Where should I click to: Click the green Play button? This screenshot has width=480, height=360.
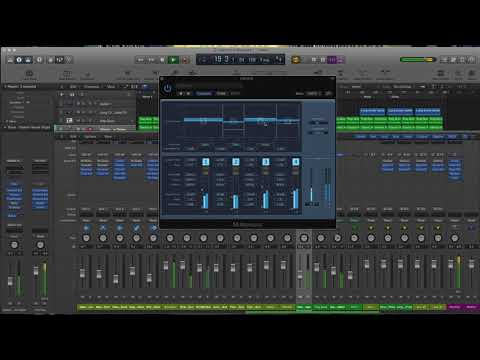(x=173, y=60)
